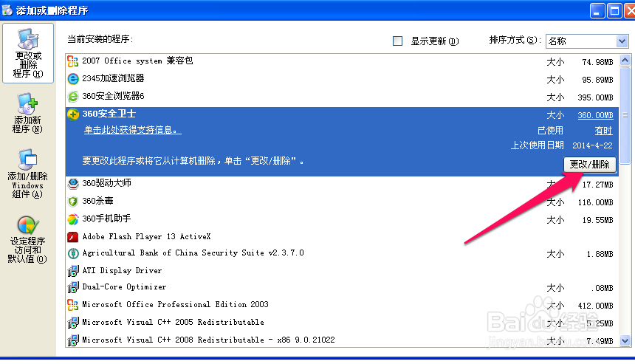Select the 360手机助手 entry
Viewport: 635px width, 364px height.
(342, 219)
